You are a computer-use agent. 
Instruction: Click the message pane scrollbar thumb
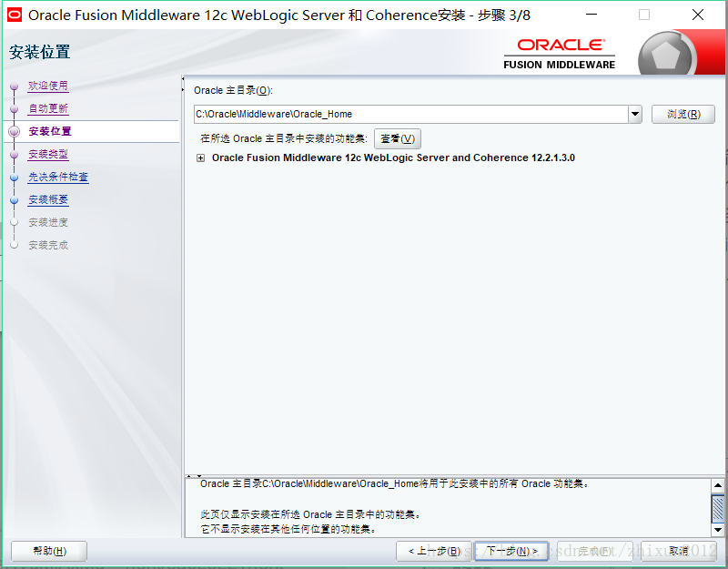718,508
